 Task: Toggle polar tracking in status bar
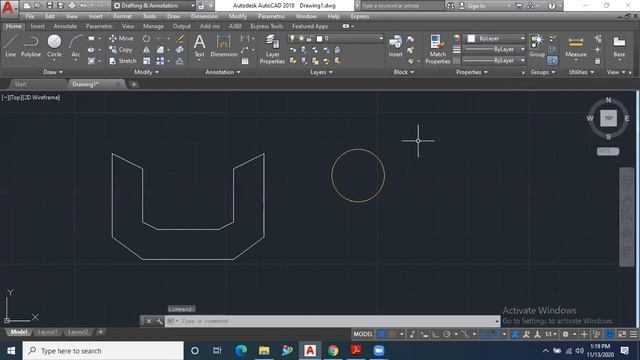(x=447, y=334)
